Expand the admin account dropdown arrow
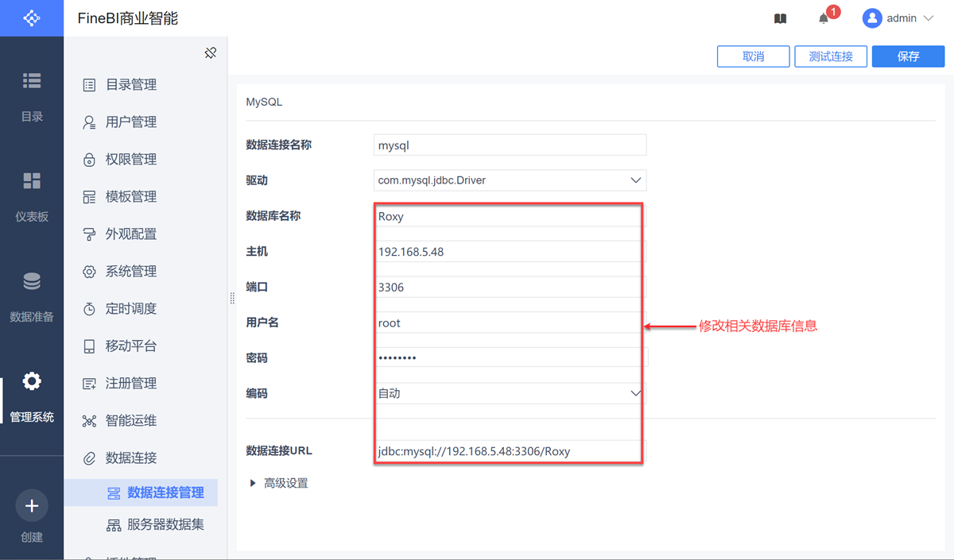Screen dimensions: 954x560 (x=929, y=18)
